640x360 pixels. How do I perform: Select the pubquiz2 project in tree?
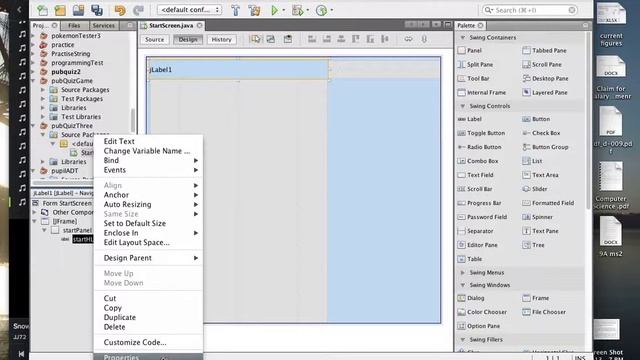tap(66, 72)
